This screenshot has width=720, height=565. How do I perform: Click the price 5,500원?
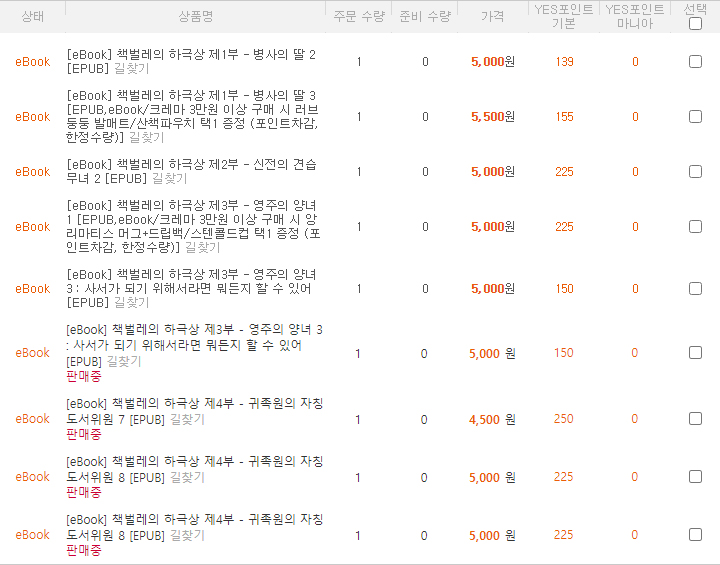tap(493, 117)
